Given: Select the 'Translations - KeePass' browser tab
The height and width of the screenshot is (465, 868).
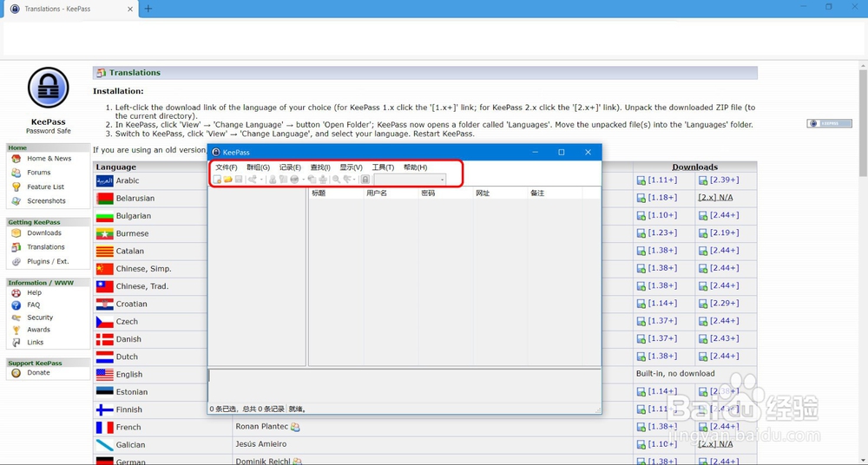Looking at the screenshot, I should (70, 9).
